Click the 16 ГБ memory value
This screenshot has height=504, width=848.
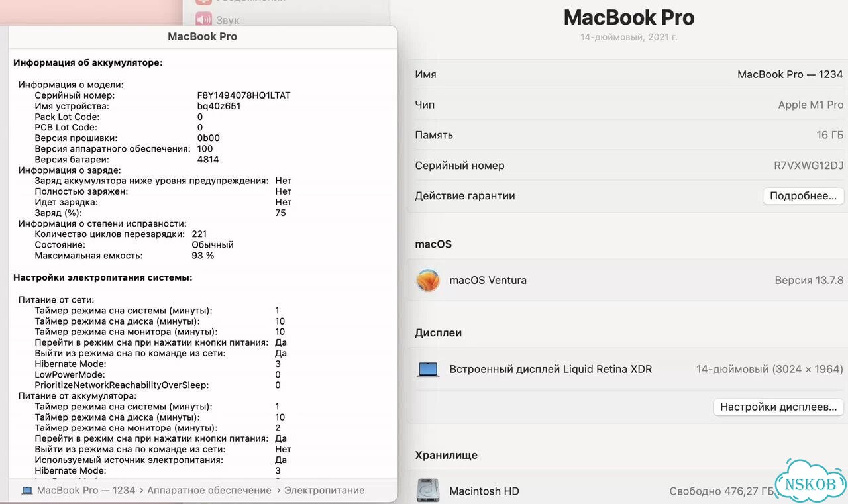point(830,135)
